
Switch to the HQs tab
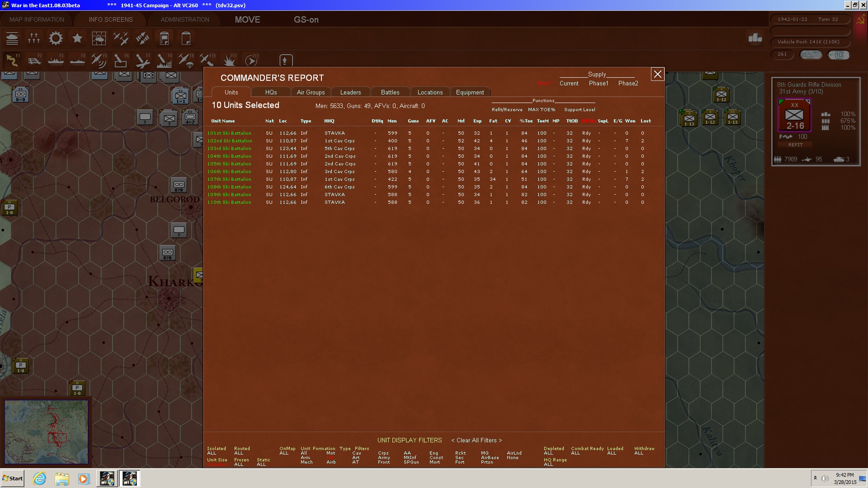(271, 92)
